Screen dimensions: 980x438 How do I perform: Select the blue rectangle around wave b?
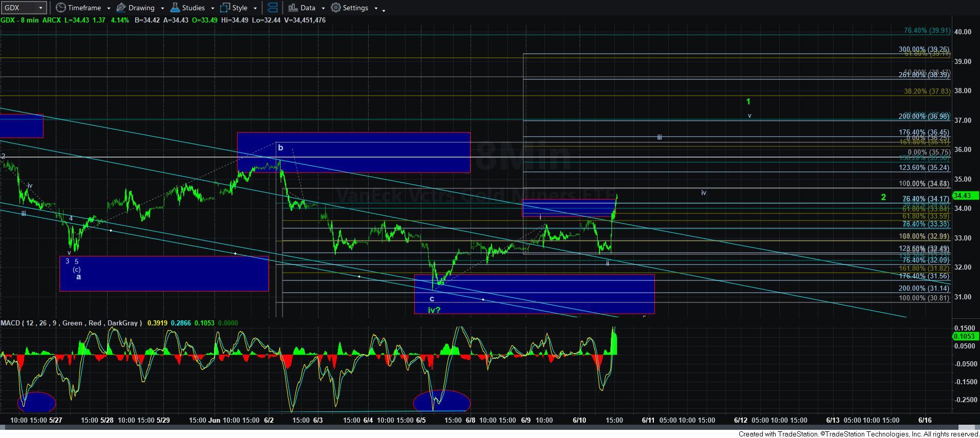tap(353, 152)
